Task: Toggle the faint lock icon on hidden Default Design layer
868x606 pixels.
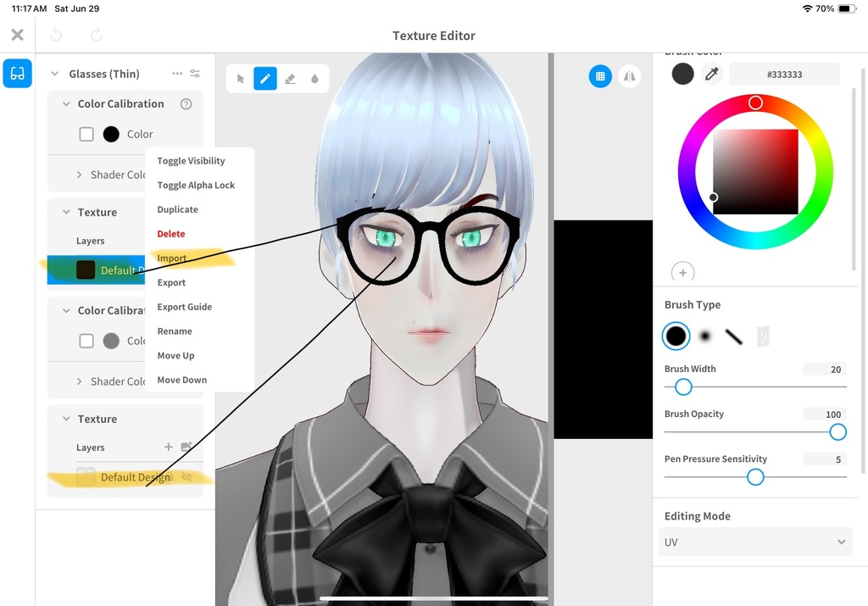Action: (170, 476)
